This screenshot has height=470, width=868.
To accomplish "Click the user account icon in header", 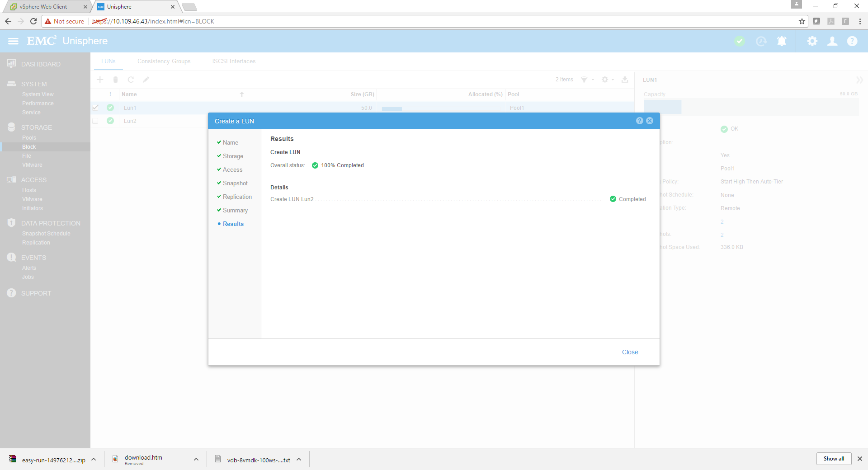I will (x=832, y=41).
